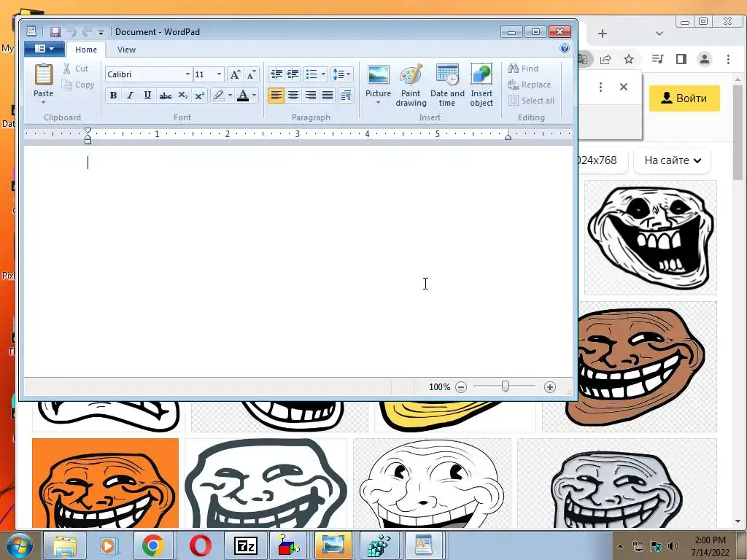Open the browser three-dot menu
Image resolution: width=747 pixels, height=560 pixels.
click(728, 59)
